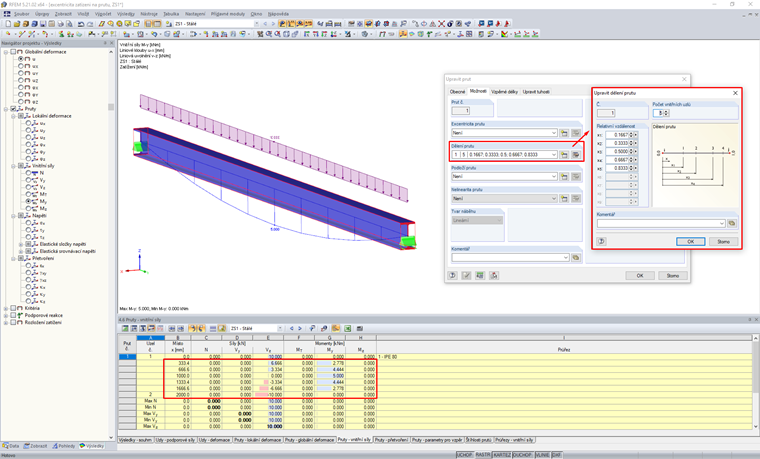Click Storno in Upravit prut dialog
The width and height of the screenshot is (760, 459).
[673, 275]
